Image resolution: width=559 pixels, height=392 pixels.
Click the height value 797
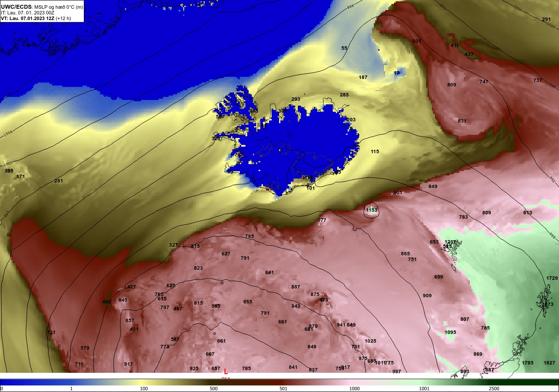pos(165,307)
